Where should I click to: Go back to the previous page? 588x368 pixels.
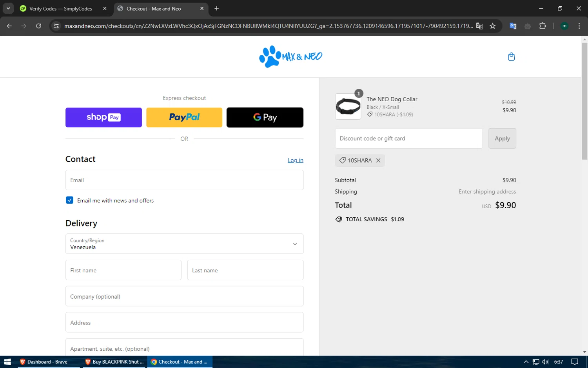[9, 26]
